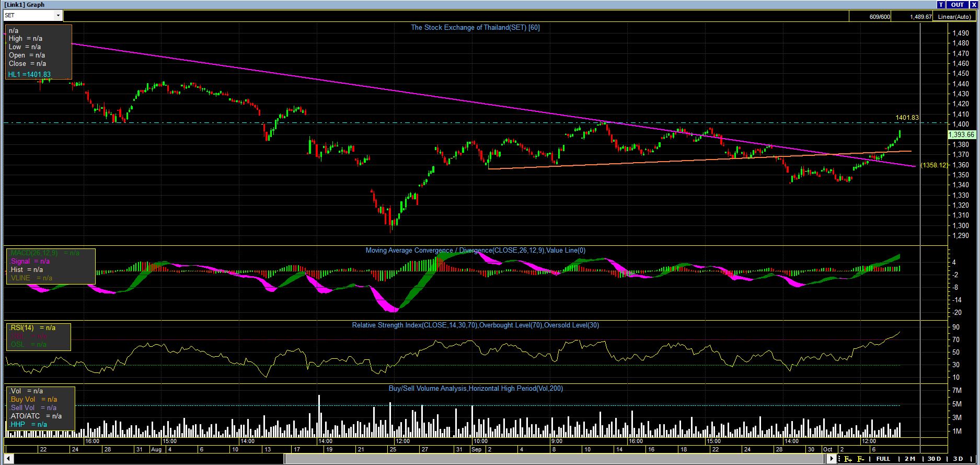The height and width of the screenshot is (465, 980).
Task: Click the 'Buy/Sell Volume Analysis' panel title
Action: click(x=476, y=389)
